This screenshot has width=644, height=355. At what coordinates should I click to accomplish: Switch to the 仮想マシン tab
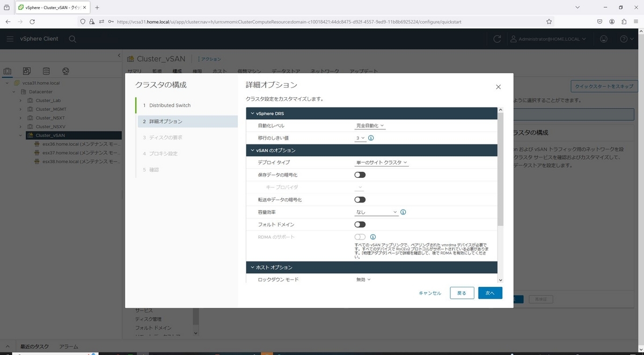click(250, 71)
